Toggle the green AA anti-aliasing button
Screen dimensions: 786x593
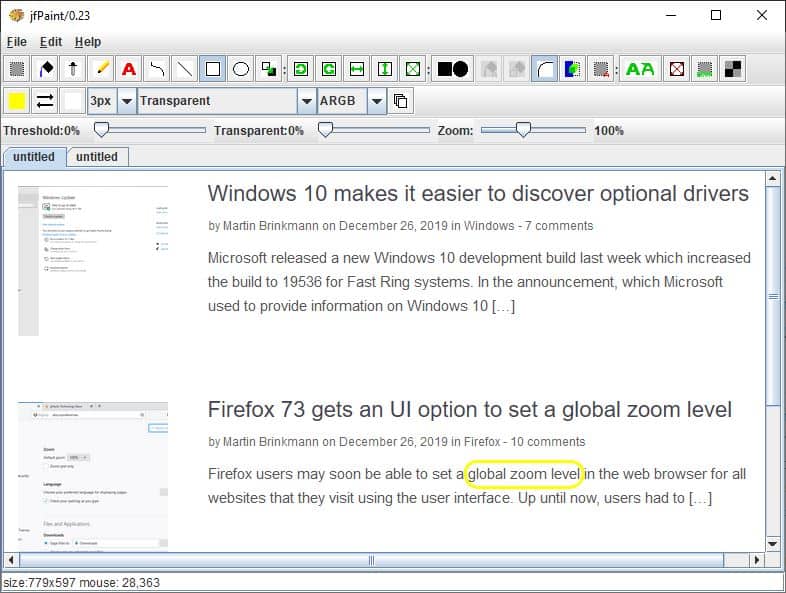click(640, 69)
